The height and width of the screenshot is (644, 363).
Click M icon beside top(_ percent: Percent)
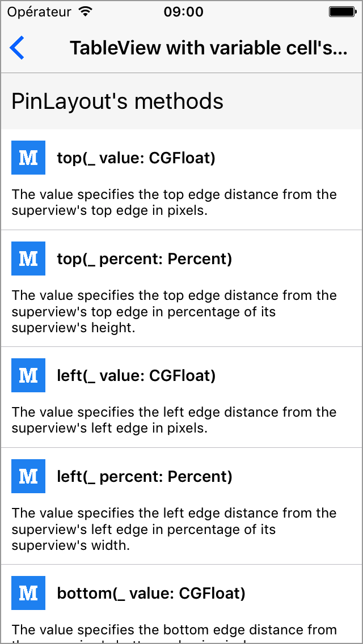pyautogui.click(x=28, y=259)
